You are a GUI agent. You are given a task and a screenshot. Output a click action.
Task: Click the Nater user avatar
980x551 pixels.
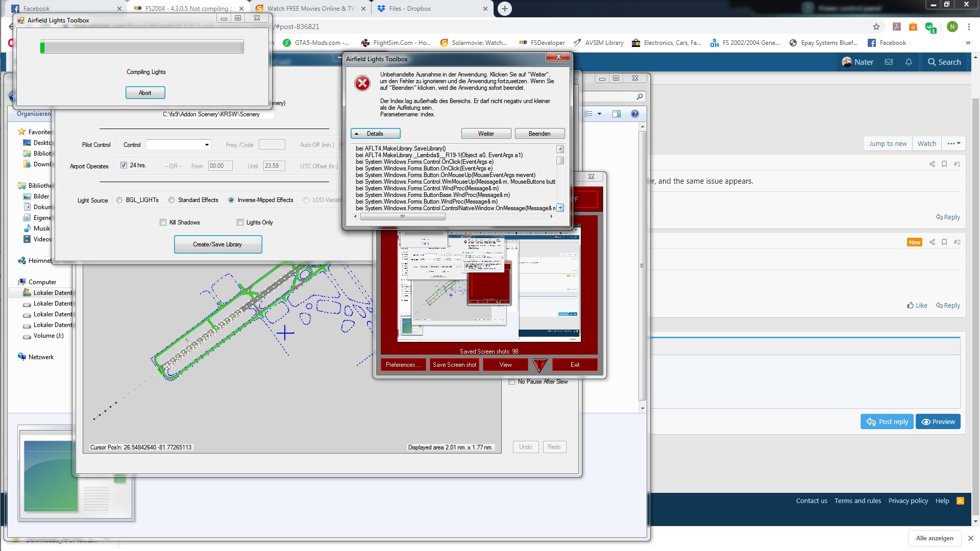tap(847, 62)
